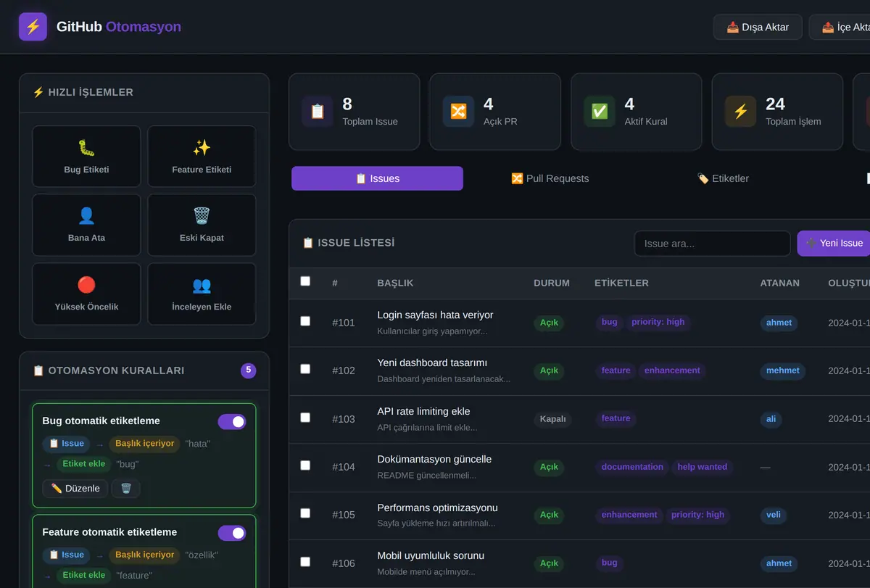
Task: Click the Toplam İşlem lightning icon
Action: tap(740, 112)
